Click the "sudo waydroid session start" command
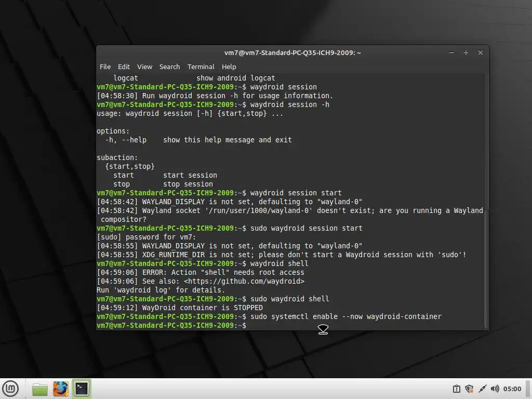The width and height of the screenshot is (532, 399). click(307, 229)
